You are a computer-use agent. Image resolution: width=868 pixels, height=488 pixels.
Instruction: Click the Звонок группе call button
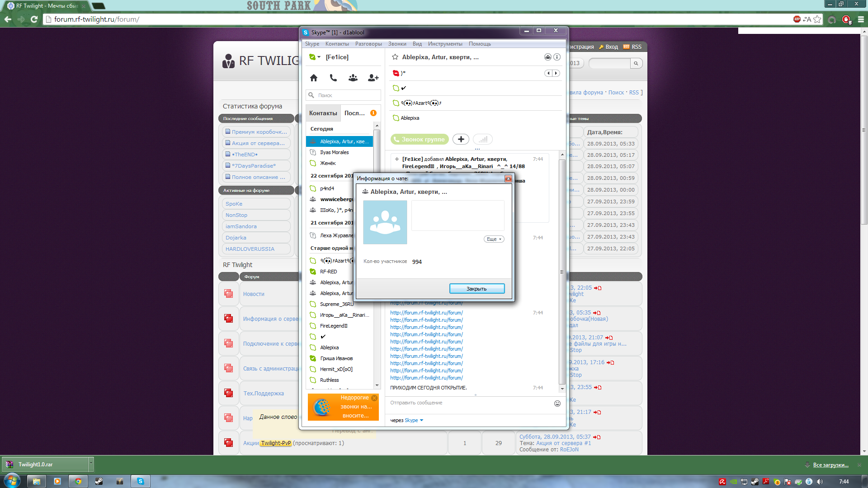click(420, 139)
